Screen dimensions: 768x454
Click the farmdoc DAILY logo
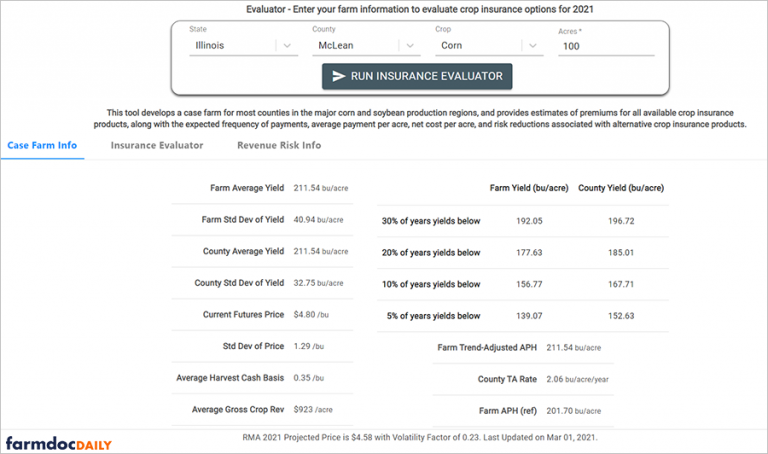click(59, 444)
